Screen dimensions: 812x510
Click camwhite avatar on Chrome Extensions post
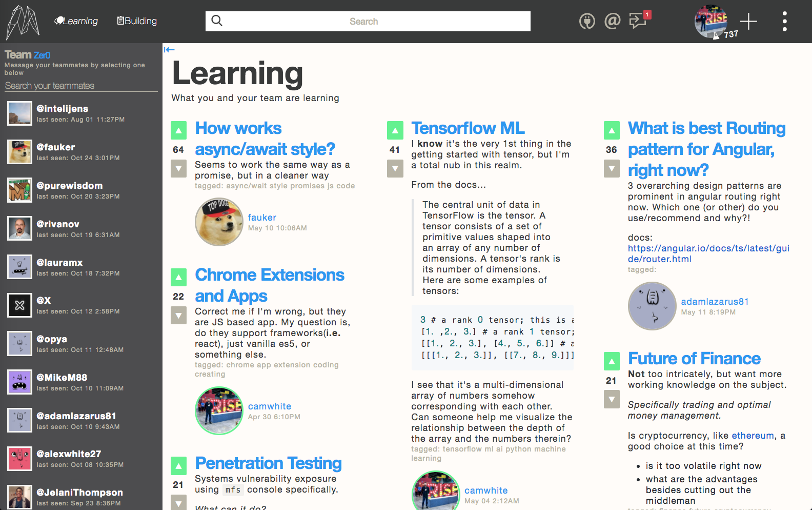219,411
